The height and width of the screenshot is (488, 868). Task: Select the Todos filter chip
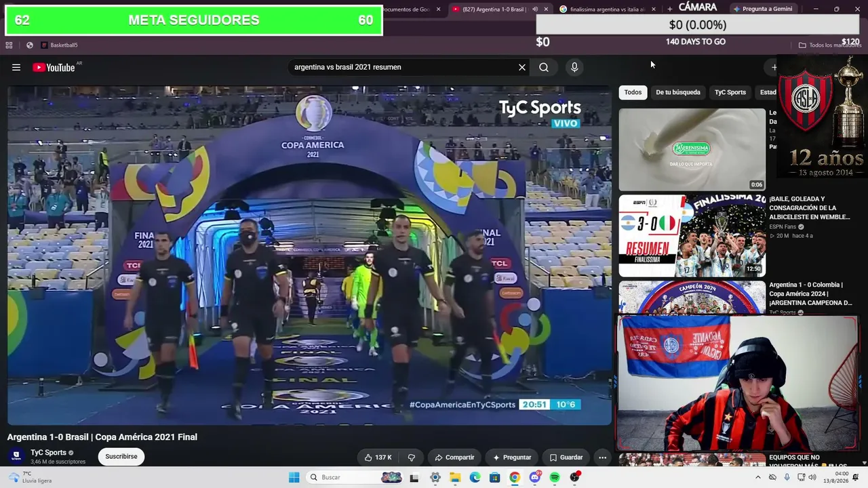(633, 92)
